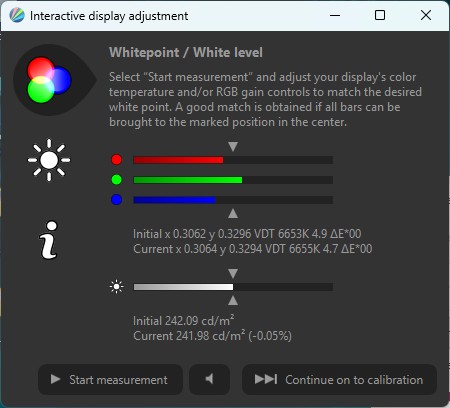This screenshot has width=450, height=408.
Task: Click the up arrow marker below luminance bar
Action: [233, 300]
